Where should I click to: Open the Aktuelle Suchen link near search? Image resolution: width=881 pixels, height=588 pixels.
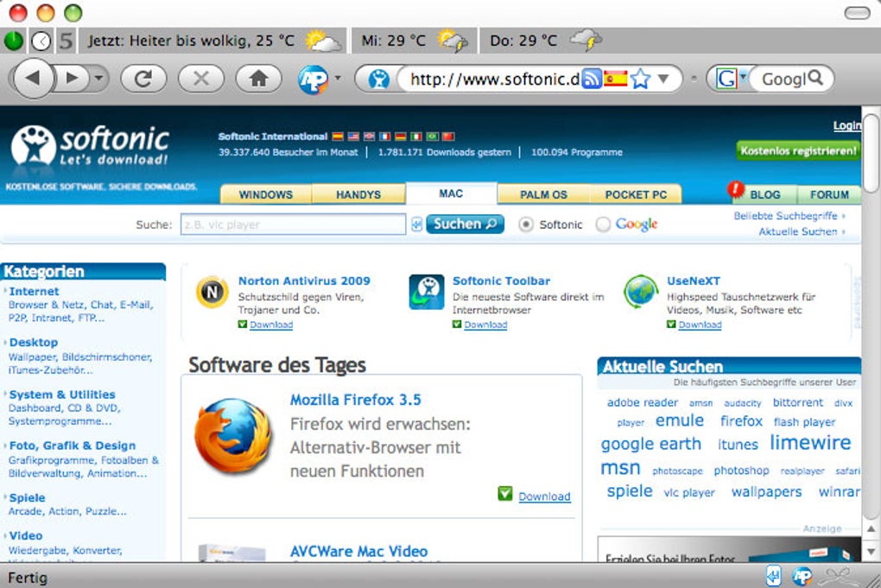(798, 231)
